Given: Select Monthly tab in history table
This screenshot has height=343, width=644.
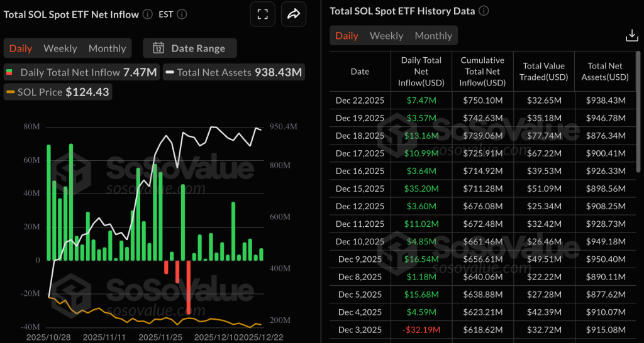Looking at the screenshot, I should [433, 36].
